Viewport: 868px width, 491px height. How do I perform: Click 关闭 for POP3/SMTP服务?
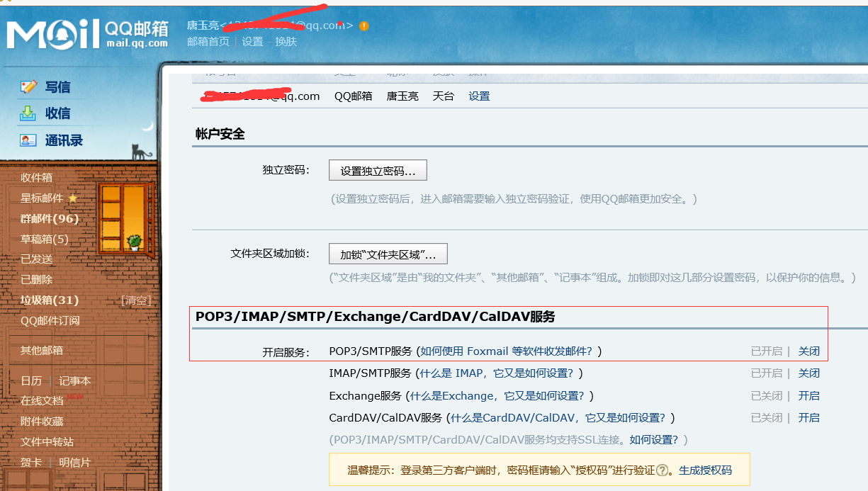(x=809, y=351)
